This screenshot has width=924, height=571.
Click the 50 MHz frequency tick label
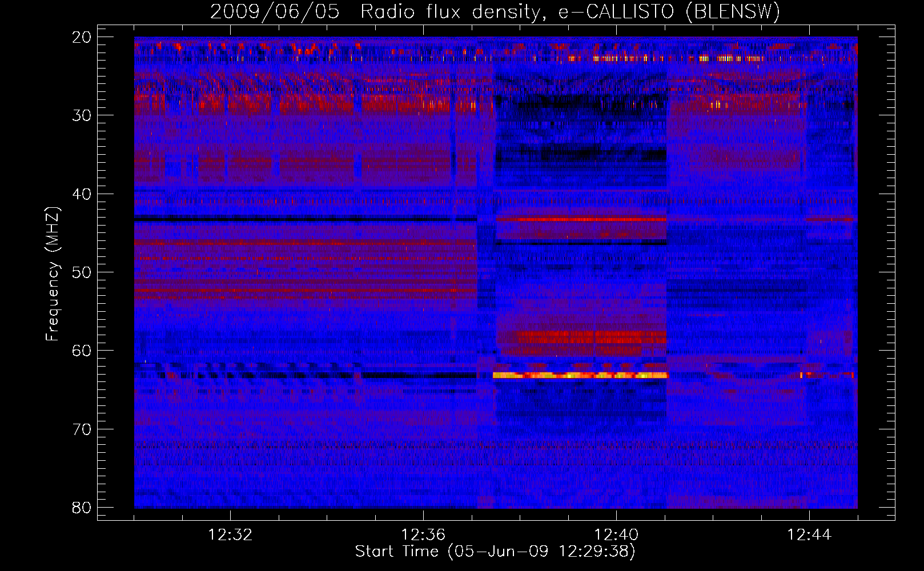(x=82, y=272)
